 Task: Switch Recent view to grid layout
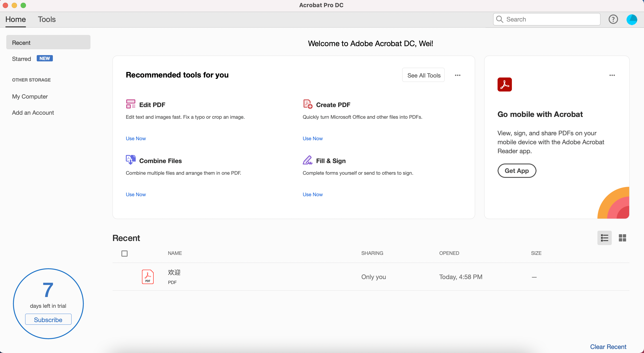tap(622, 238)
